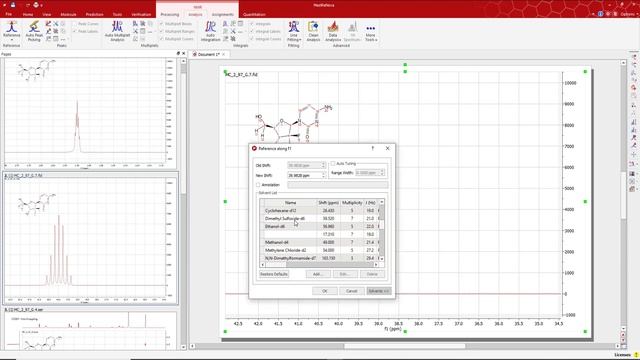Screen dimensions: 640x360
Task: Enable the Auto Tuning checkbox
Action: click(x=333, y=164)
